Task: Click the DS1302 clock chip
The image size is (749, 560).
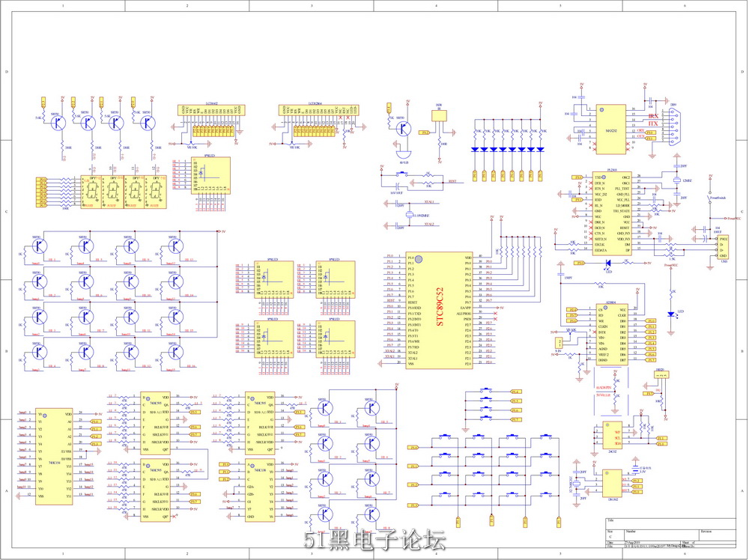Action: pyautogui.click(x=612, y=484)
